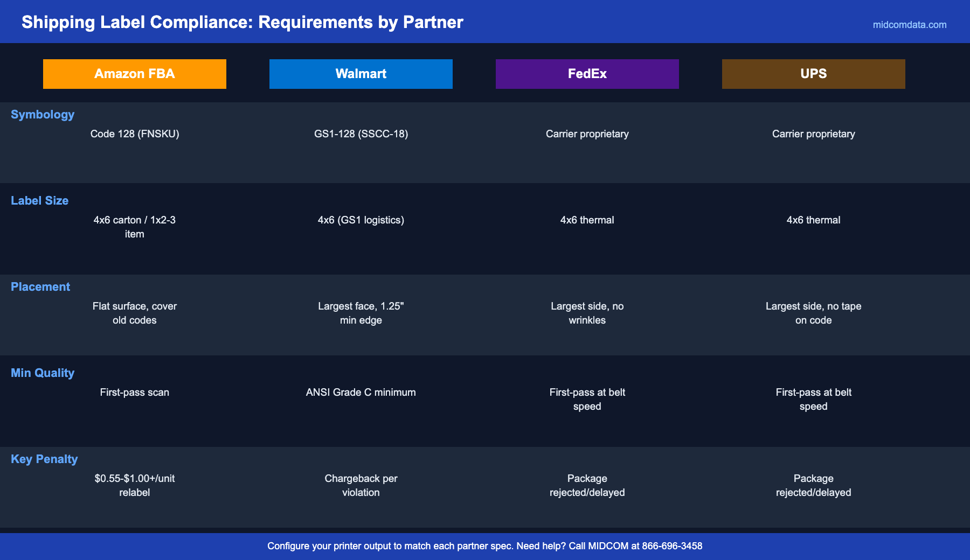Click Largest side, no wrinkles cell

click(587, 313)
